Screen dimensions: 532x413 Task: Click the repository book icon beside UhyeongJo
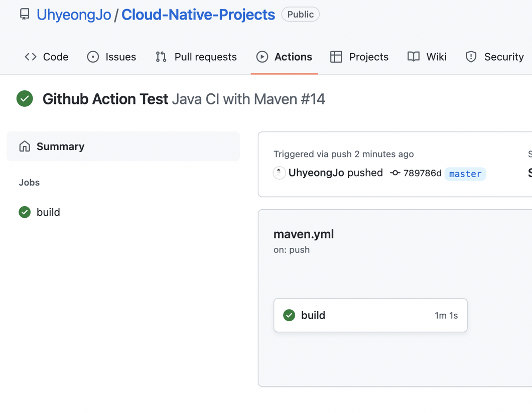[25, 14]
